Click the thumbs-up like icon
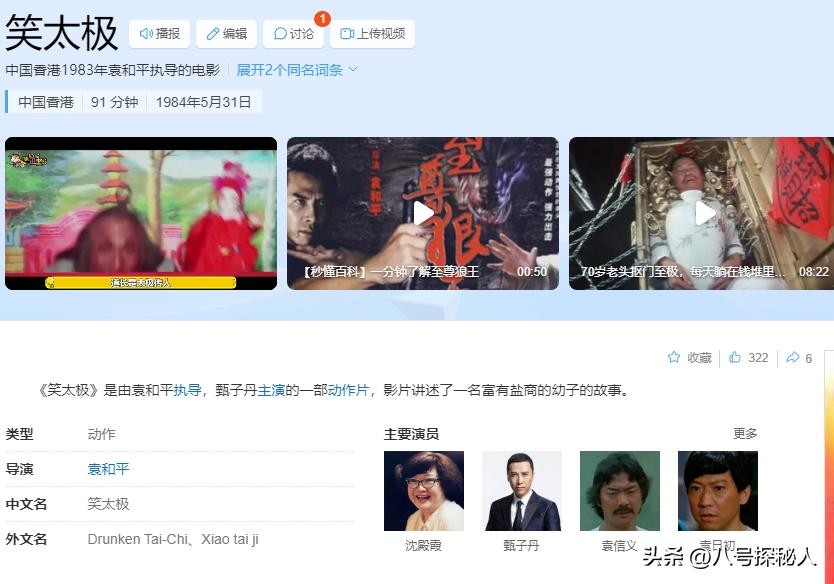834x584 pixels. pyautogui.click(x=736, y=358)
